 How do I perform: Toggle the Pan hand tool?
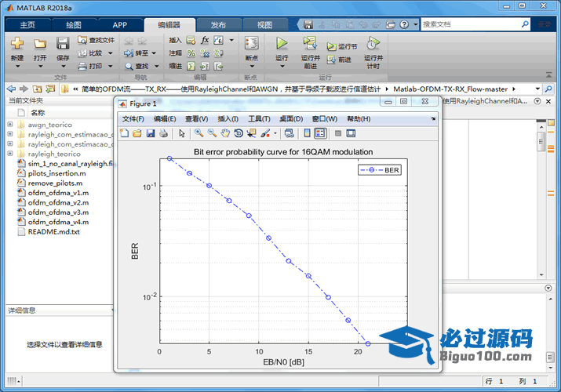coord(225,133)
